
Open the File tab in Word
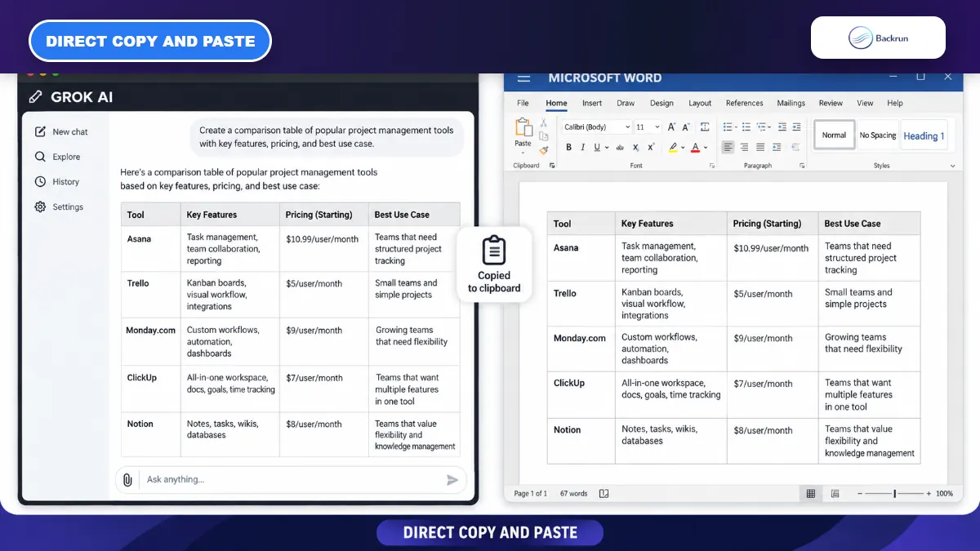click(523, 104)
